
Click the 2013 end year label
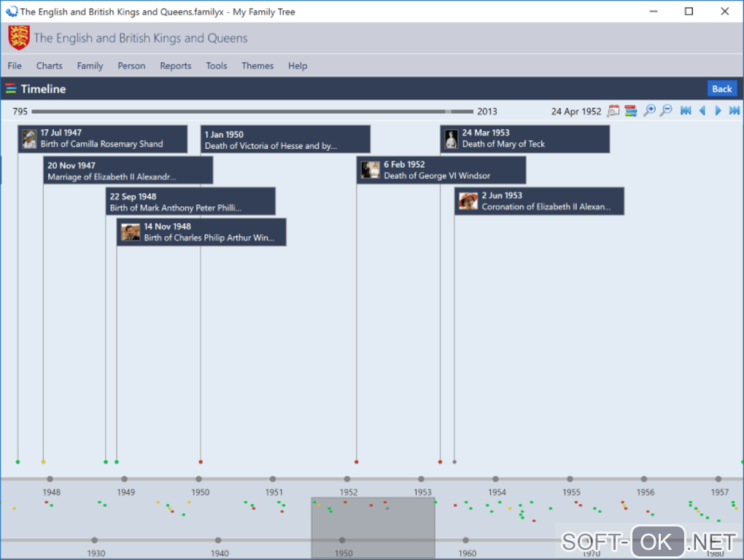point(487,112)
